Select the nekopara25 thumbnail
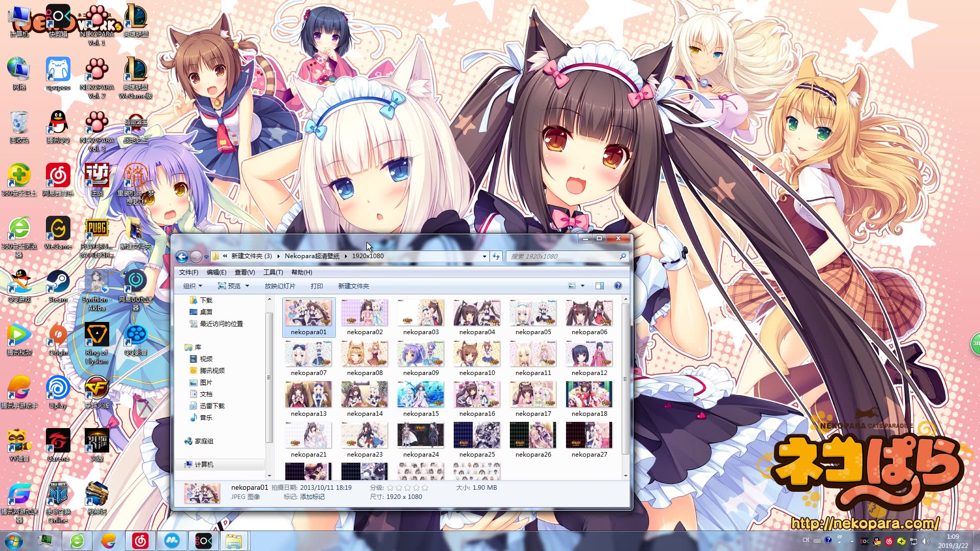Image resolution: width=980 pixels, height=551 pixels. (x=477, y=439)
